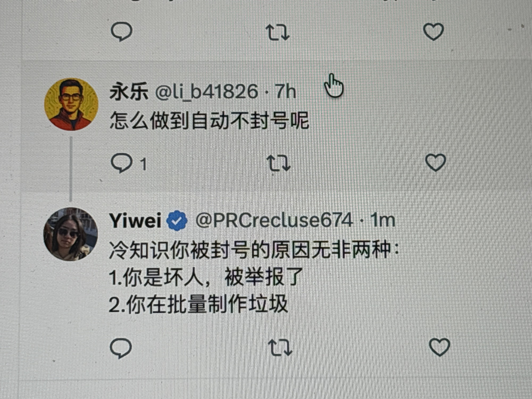The height and width of the screenshot is (399, 532).
Task: Visit the @li_b41826 handle
Action: [206, 92]
